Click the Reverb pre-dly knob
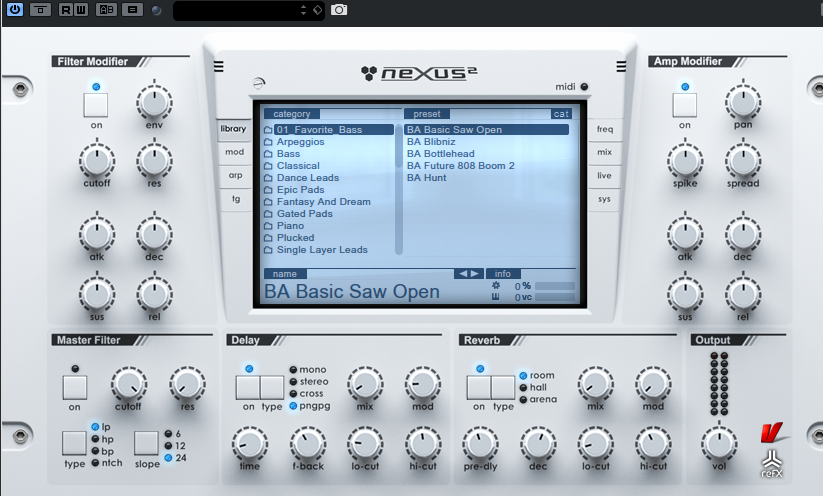The height and width of the screenshot is (496, 823). (x=480, y=444)
